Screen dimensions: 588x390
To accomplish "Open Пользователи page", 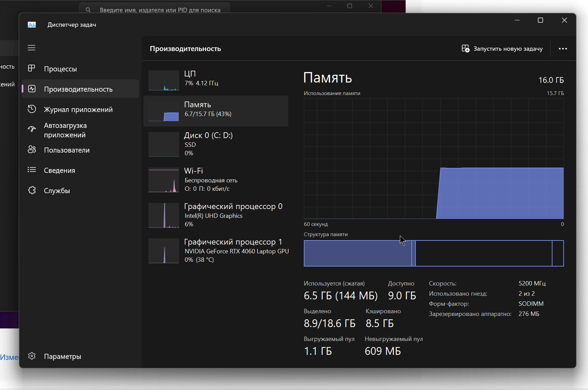I will 81,150.
